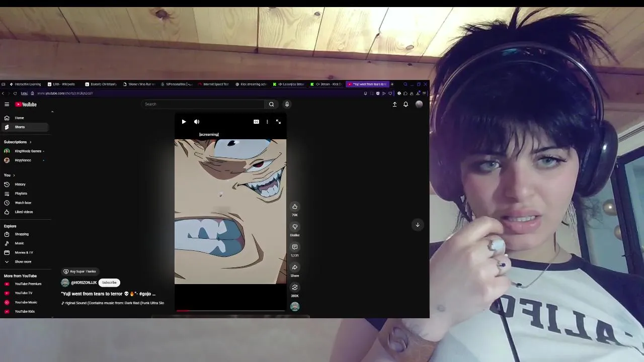Open the browser easy-setup menu icon

coord(424,93)
